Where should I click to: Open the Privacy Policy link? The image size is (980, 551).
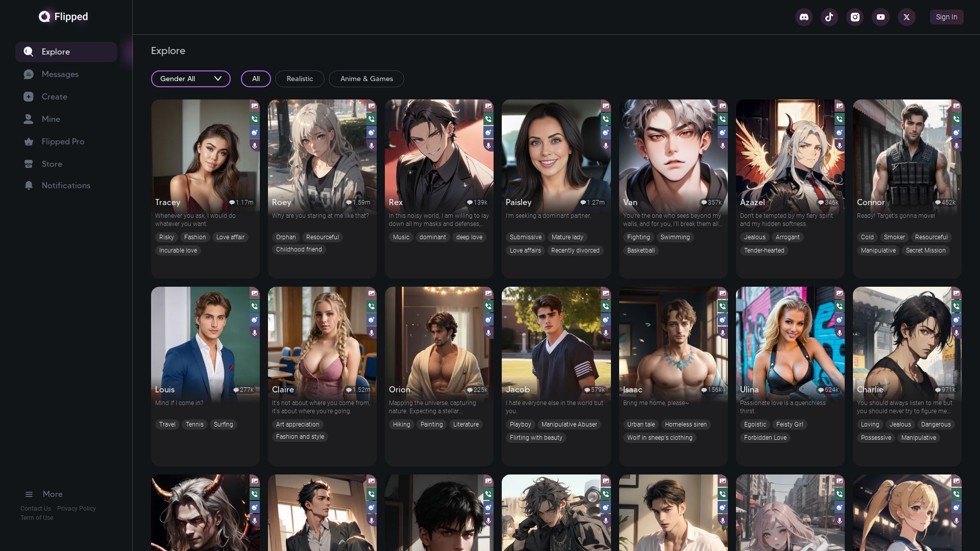(76, 508)
